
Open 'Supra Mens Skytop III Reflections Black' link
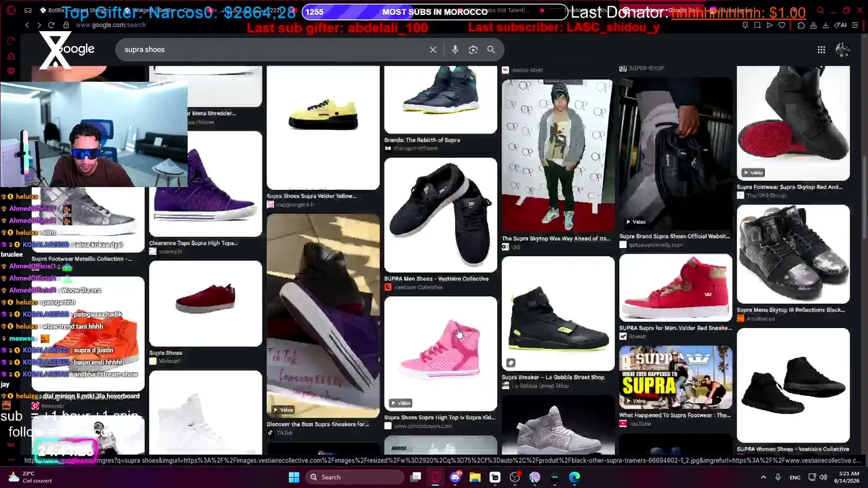click(791, 310)
